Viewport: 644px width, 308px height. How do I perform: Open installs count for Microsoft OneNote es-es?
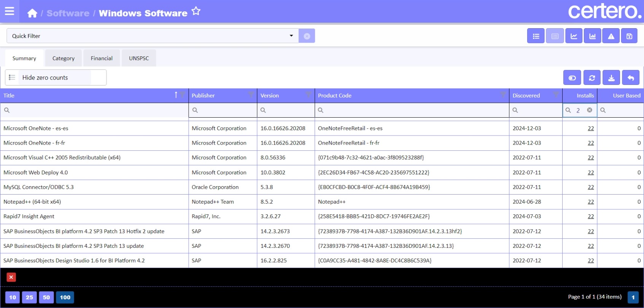591,128
